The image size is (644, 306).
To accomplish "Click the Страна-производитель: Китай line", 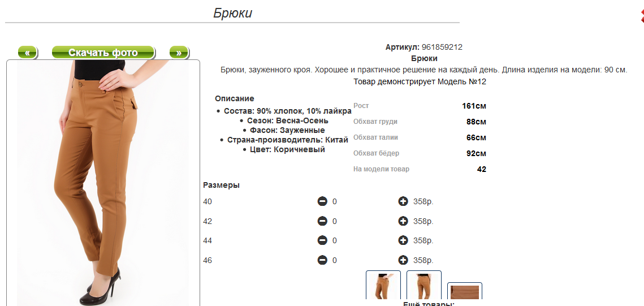I will (x=287, y=140).
